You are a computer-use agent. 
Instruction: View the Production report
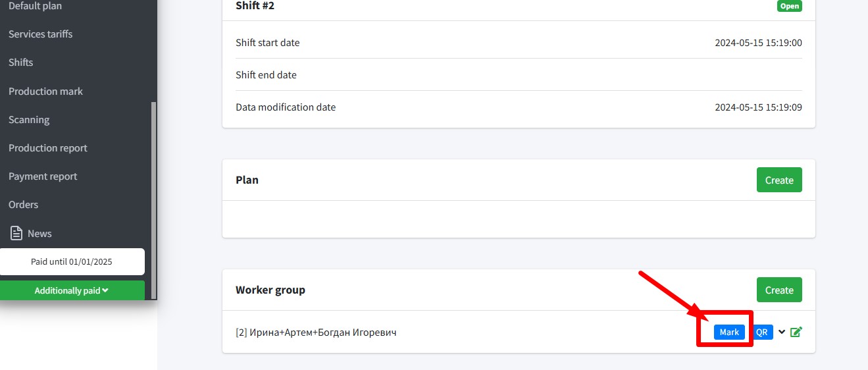point(47,148)
